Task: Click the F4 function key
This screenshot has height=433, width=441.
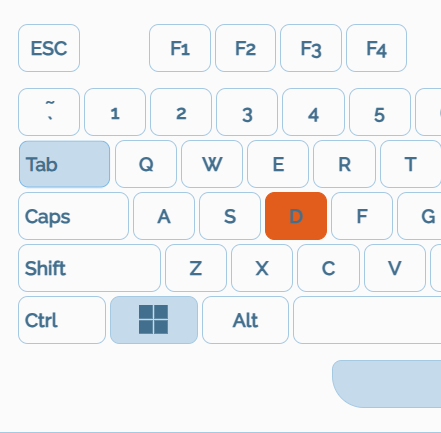Action: [x=377, y=48]
